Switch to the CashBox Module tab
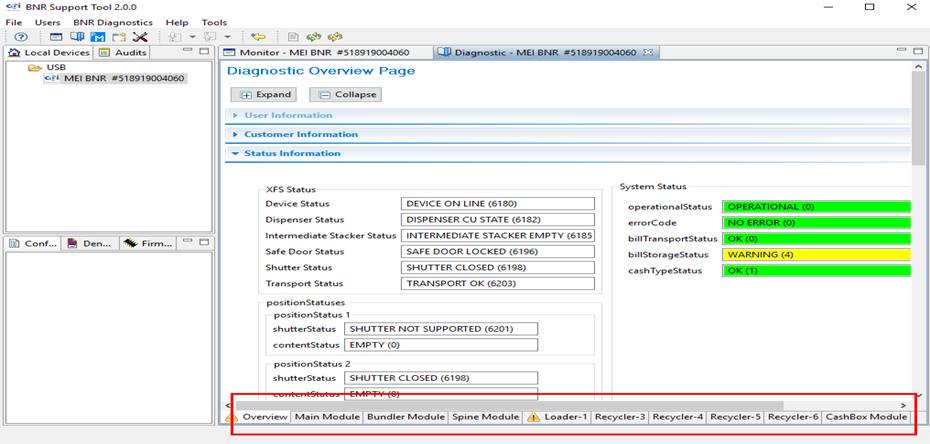The width and height of the screenshot is (930, 444). coord(866,417)
